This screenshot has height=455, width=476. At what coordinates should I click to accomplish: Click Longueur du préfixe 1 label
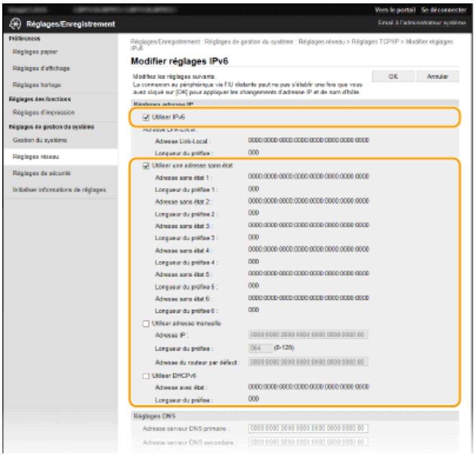[x=186, y=190]
